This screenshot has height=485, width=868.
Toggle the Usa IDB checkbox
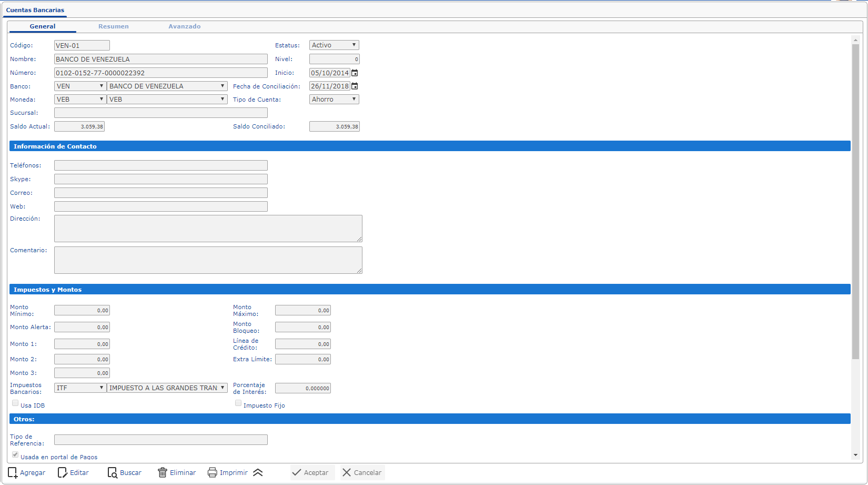[15, 403]
